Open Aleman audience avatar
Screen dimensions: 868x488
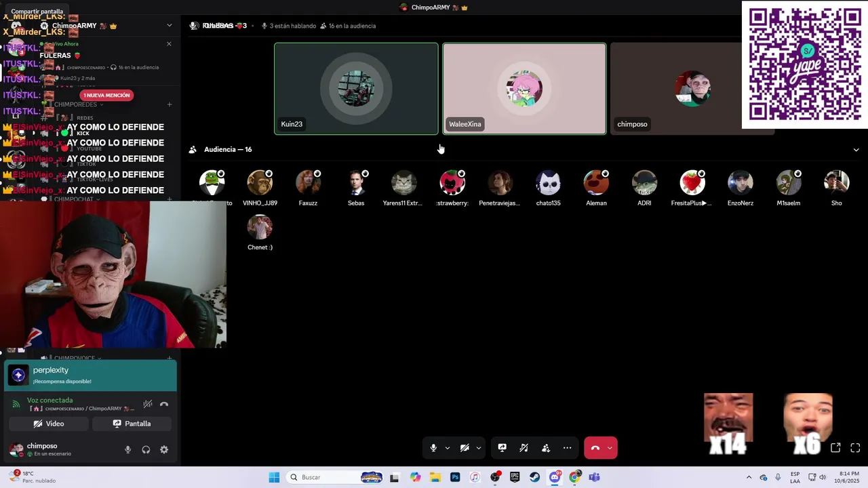click(596, 182)
